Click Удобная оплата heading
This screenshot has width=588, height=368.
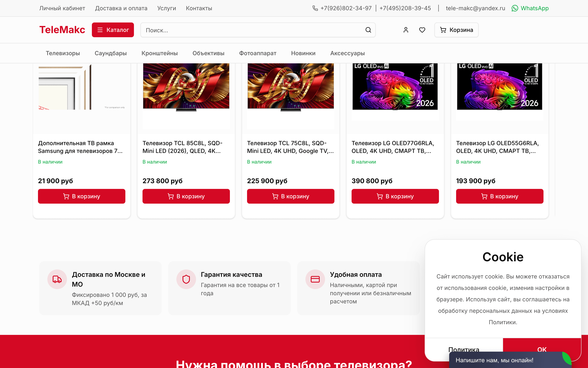tap(356, 275)
